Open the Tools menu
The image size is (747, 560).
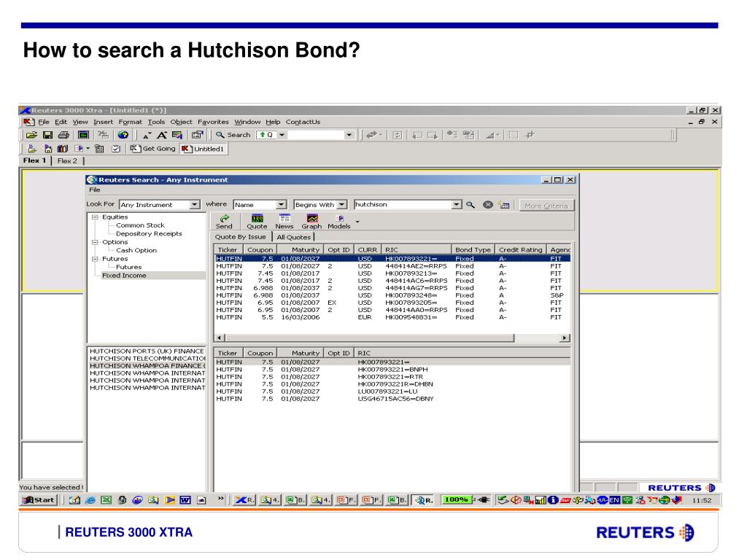(156, 122)
